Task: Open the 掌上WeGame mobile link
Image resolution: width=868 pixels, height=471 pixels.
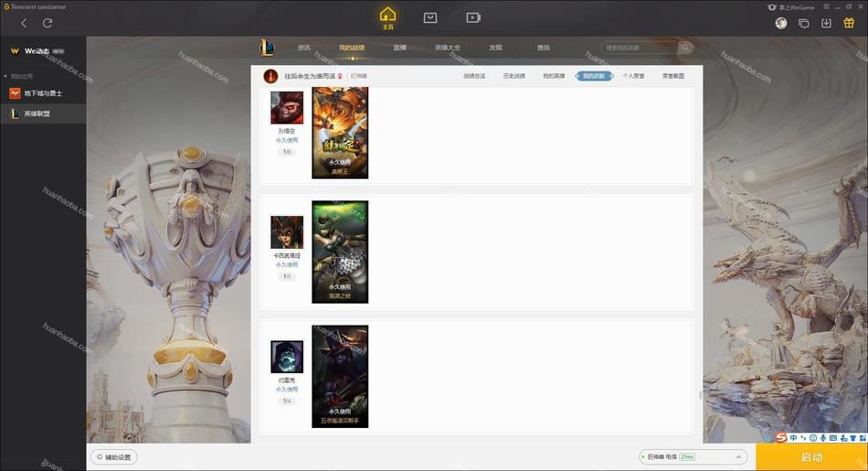Action: pos(791,7)
